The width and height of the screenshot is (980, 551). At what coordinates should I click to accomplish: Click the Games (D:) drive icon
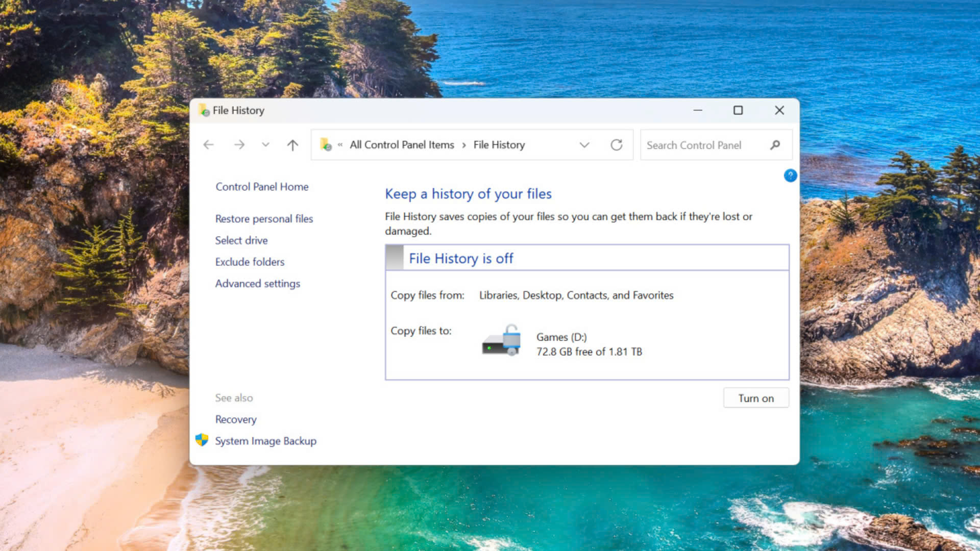tap(501, 341)
